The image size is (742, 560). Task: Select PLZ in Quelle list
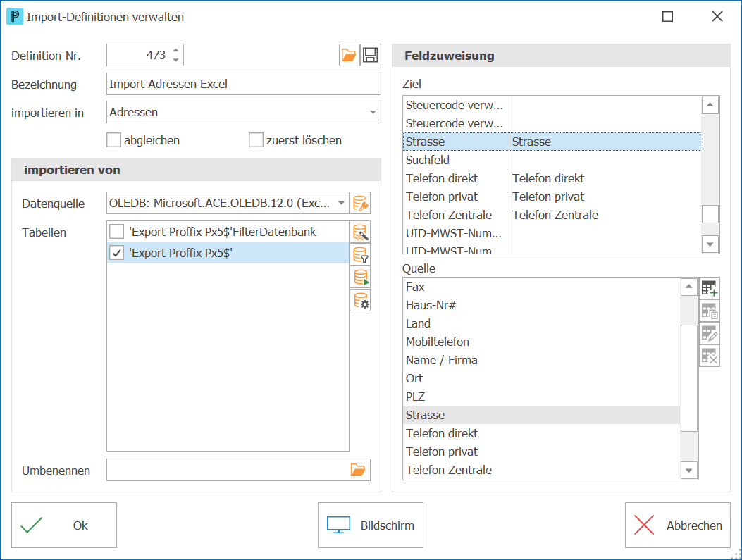[541, 397]
